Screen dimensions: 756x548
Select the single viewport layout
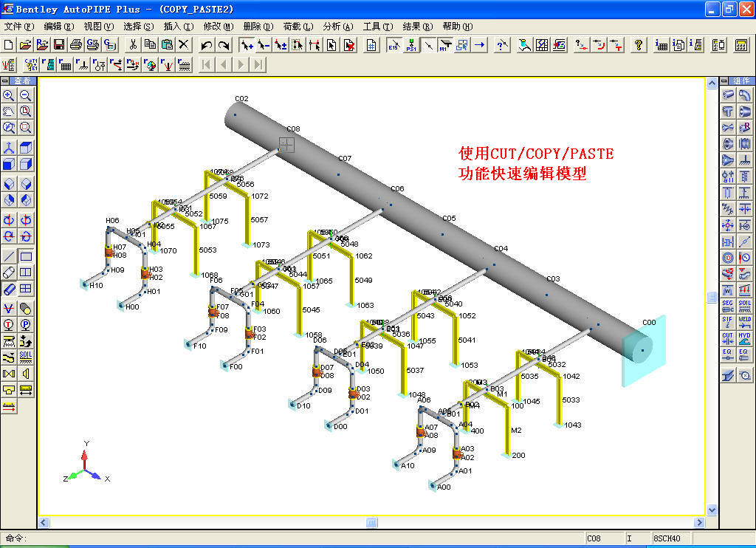[x=26, y=256]
